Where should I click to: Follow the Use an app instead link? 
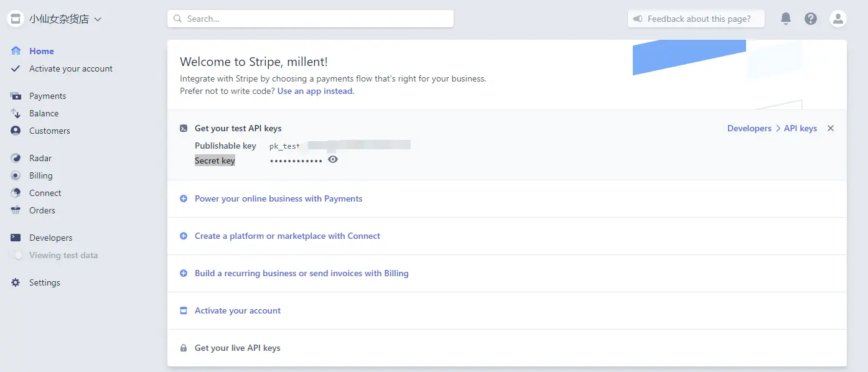(315, 91)
